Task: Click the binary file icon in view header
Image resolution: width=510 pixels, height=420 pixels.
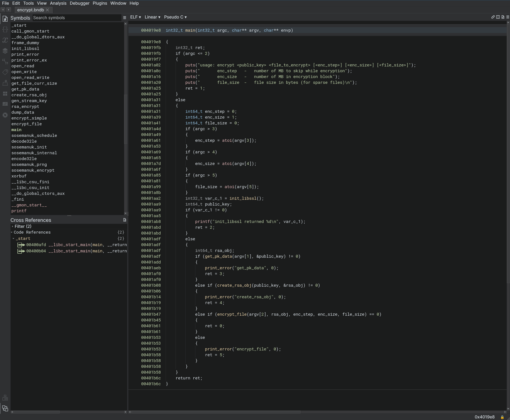Action: click(503, 17)
